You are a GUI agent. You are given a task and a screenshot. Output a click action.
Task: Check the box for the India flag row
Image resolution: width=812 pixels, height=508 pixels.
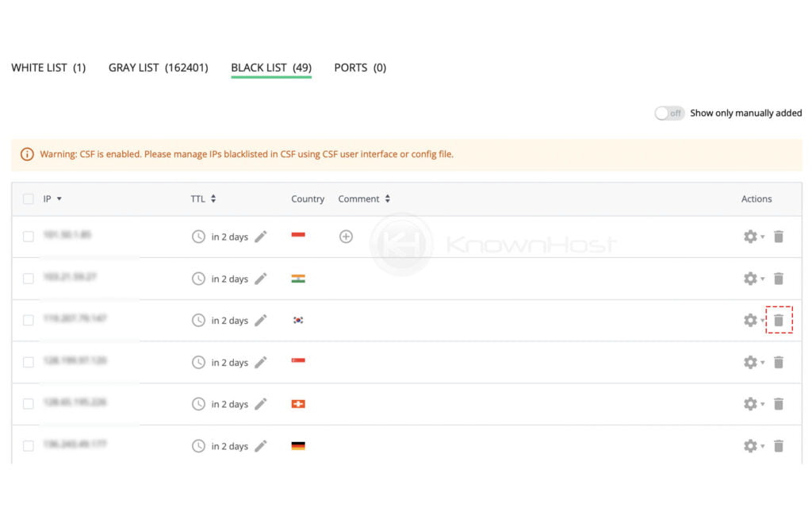point(29,279)
